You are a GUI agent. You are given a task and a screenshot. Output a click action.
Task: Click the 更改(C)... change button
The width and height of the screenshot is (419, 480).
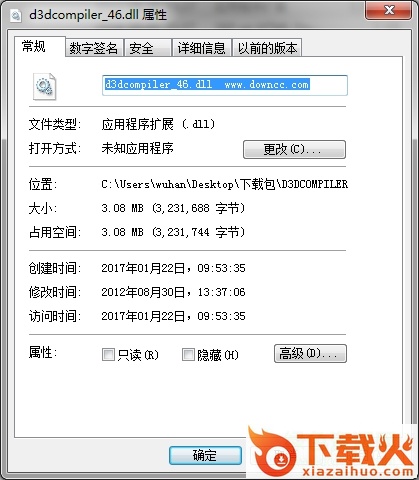tap(294, 149)
